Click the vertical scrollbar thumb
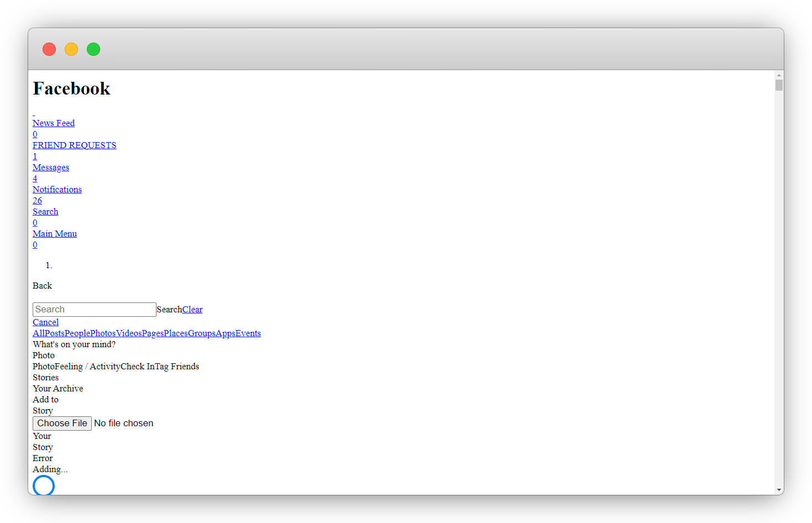 779,85
